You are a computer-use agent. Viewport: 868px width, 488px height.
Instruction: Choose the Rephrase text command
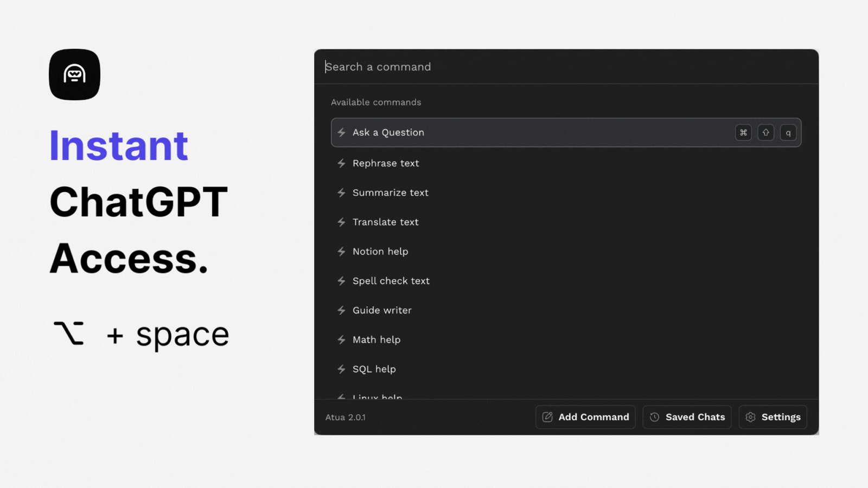point(566,163)
